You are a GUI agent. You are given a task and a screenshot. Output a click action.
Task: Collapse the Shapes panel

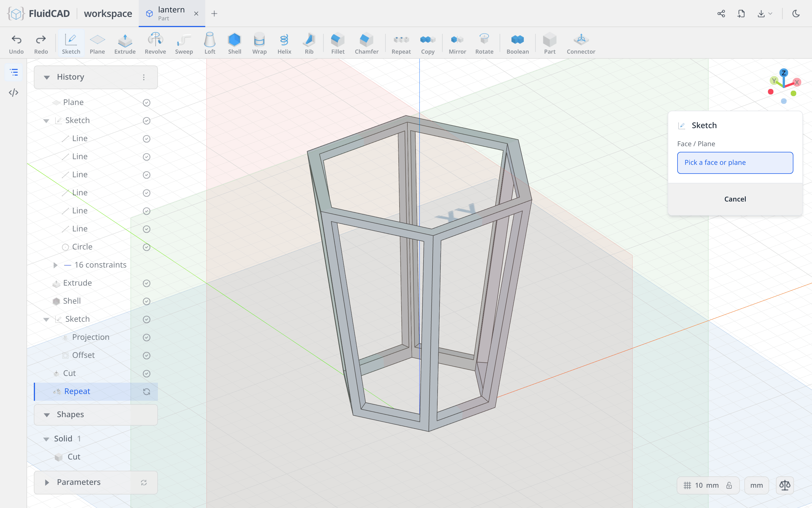point(47,415)
